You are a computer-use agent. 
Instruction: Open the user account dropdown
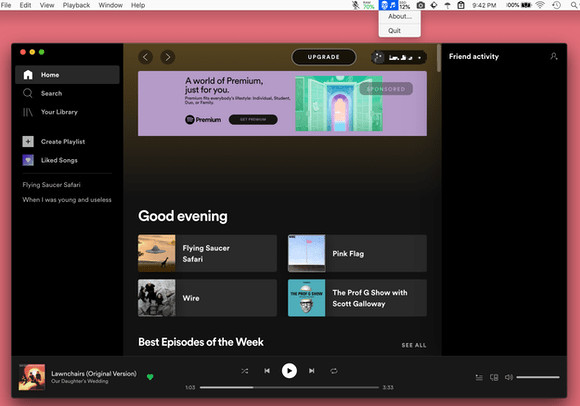[x=399, y=57]
